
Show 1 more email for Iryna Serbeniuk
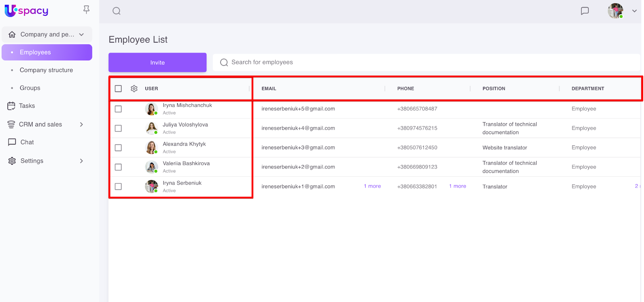(x=372, y=186)
